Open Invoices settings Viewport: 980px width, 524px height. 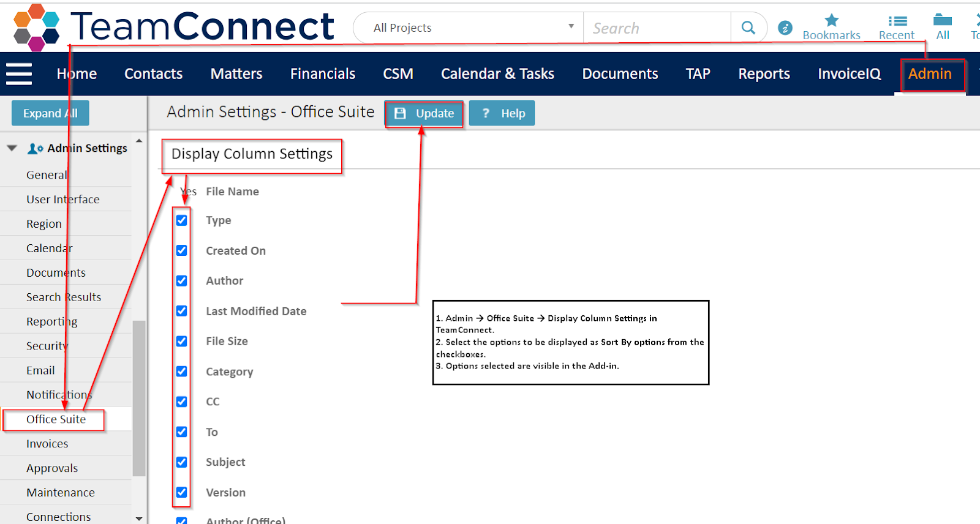pyautogui.click(x=47, y=444)
